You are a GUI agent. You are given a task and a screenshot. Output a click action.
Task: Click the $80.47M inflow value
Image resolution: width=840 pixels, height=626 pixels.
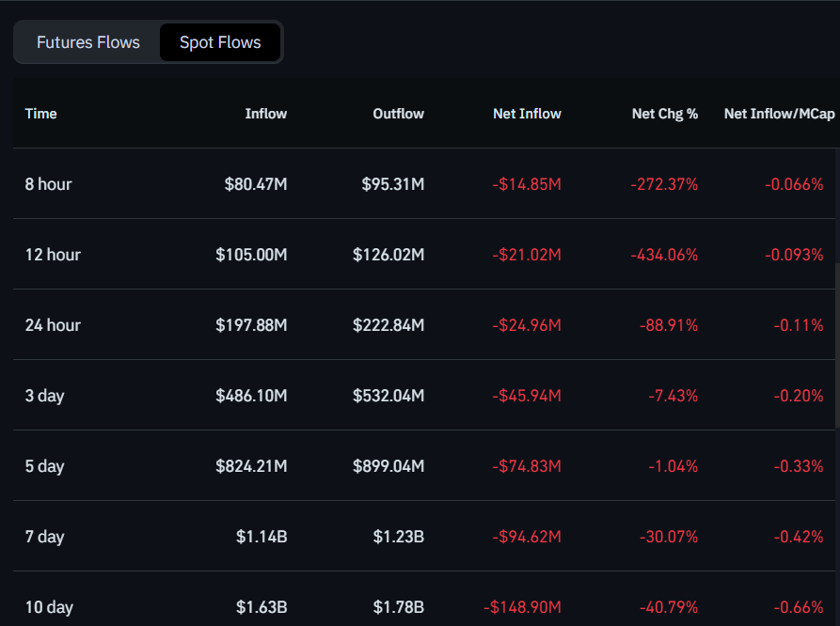click(x=255, y=184)
